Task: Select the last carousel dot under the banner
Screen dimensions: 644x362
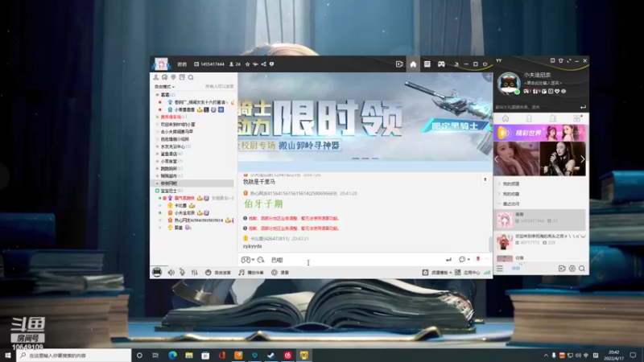Action: tap(375, 158)
